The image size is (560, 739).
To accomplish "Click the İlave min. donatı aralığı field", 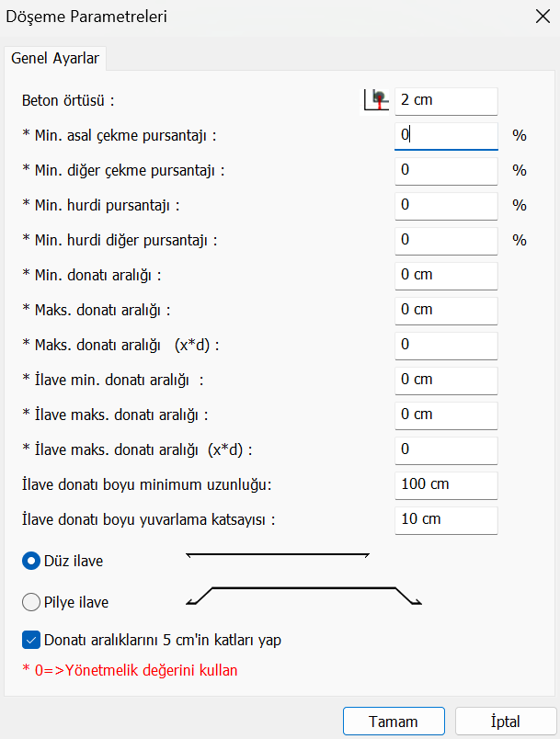I will 446,380.
